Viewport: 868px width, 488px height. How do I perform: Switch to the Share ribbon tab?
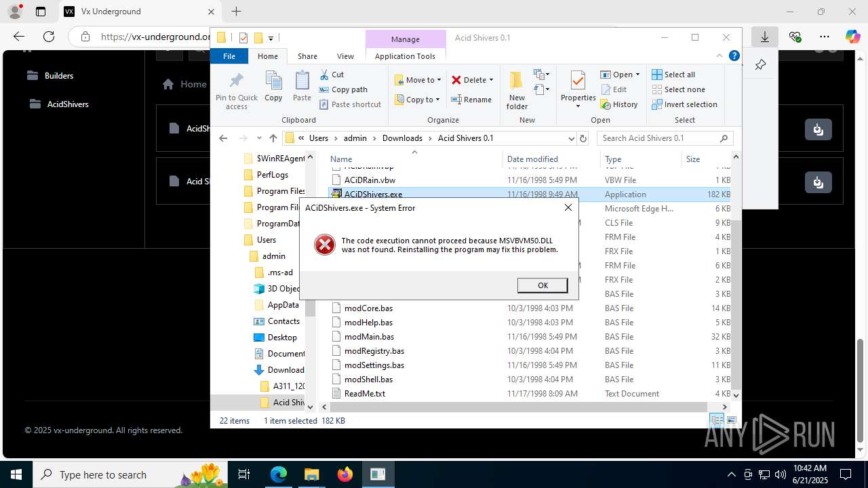click(x=307, y=56)
